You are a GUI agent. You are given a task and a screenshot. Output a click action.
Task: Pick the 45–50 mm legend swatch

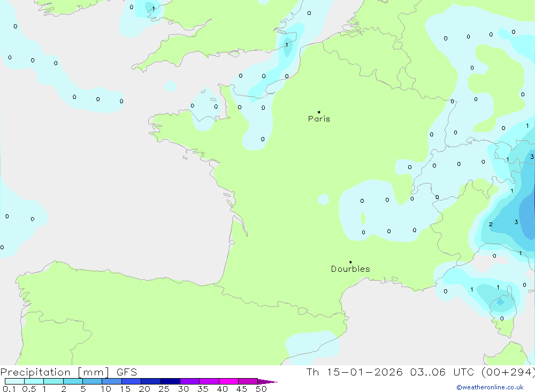248,381
